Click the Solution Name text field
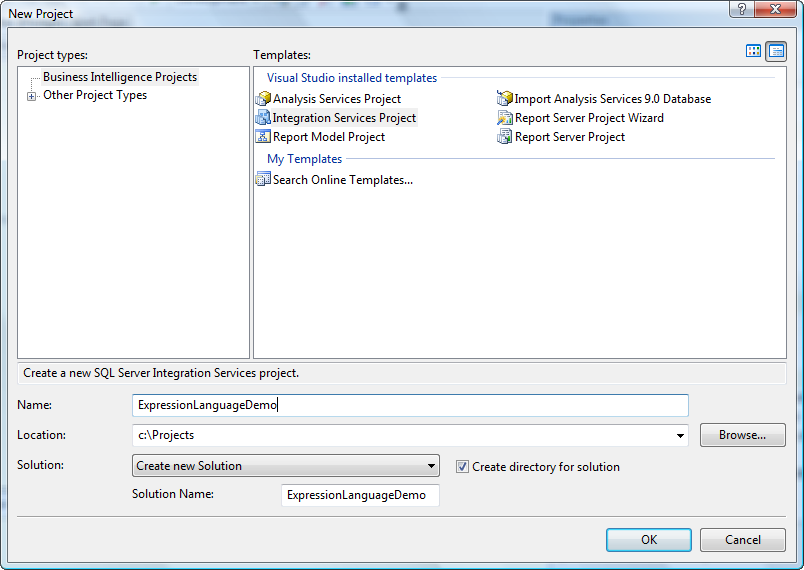 tap(360, 495)
